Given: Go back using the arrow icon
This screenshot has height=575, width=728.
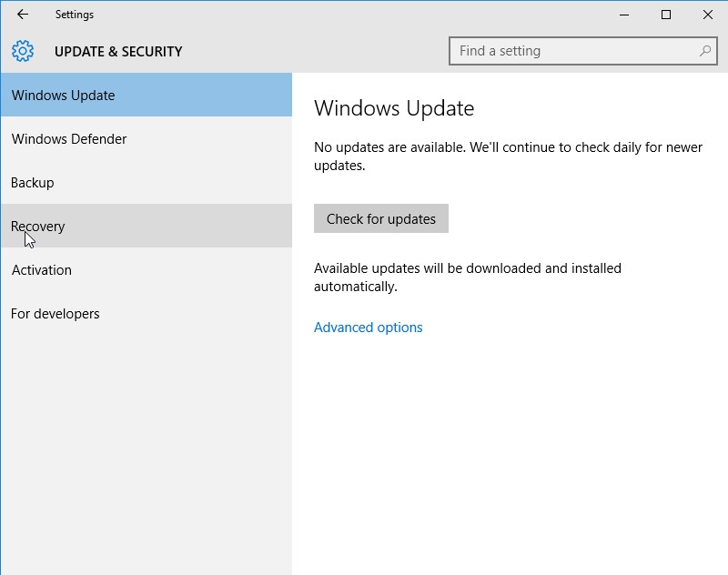Looking at the screenshot, I should tap(22, 15).
